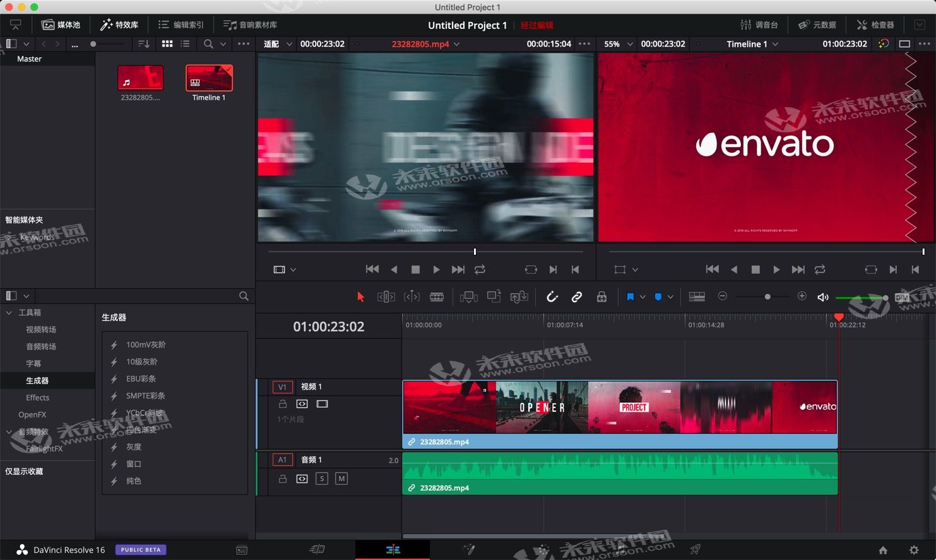
Task: Select the 10级灰阶 generator
Action: pos(142,362)
